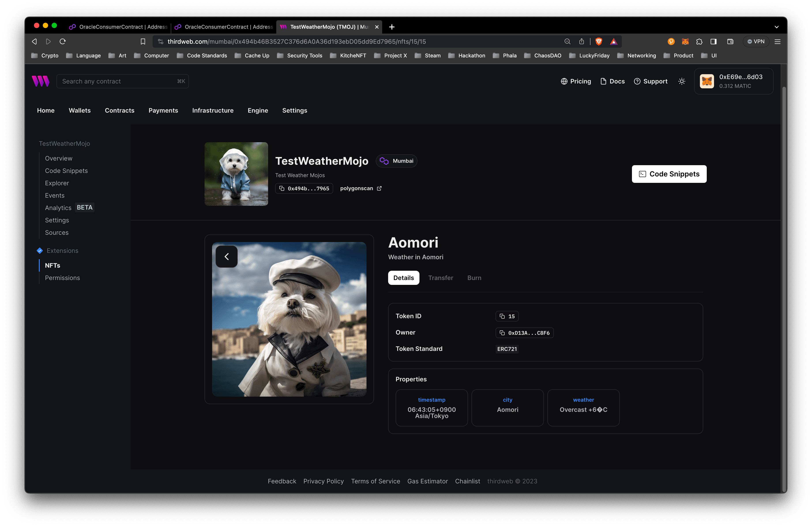Toggle Brave VPN button
The height and width of the screenshot is (526, 812).
tap(756, 41)
